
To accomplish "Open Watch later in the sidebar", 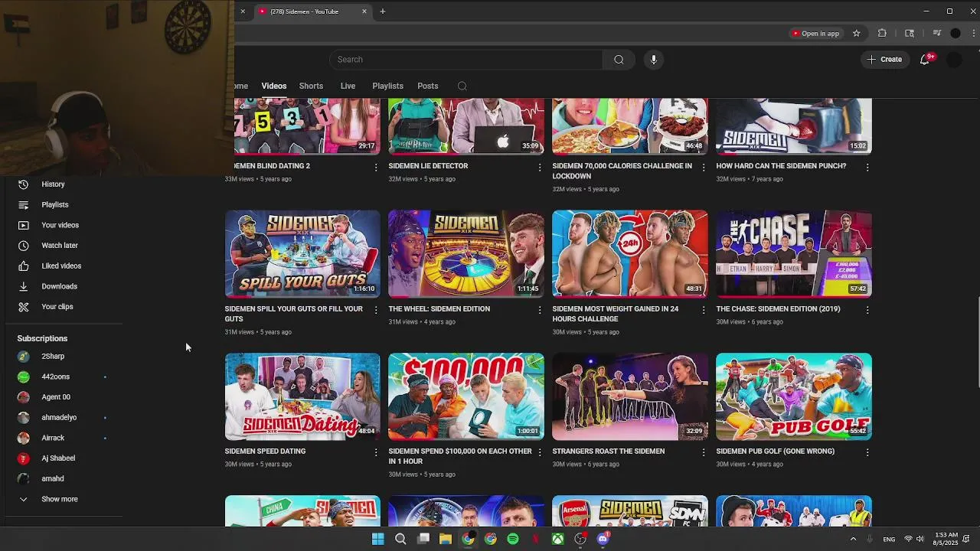I will [61, 246].
